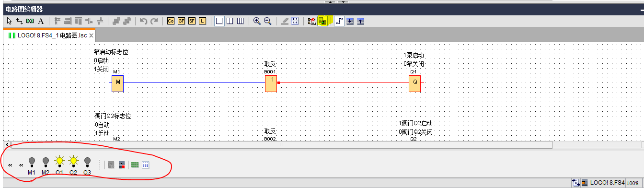644x188 pixels.
Task: Switch to single window view
Action: pos(219,21)
